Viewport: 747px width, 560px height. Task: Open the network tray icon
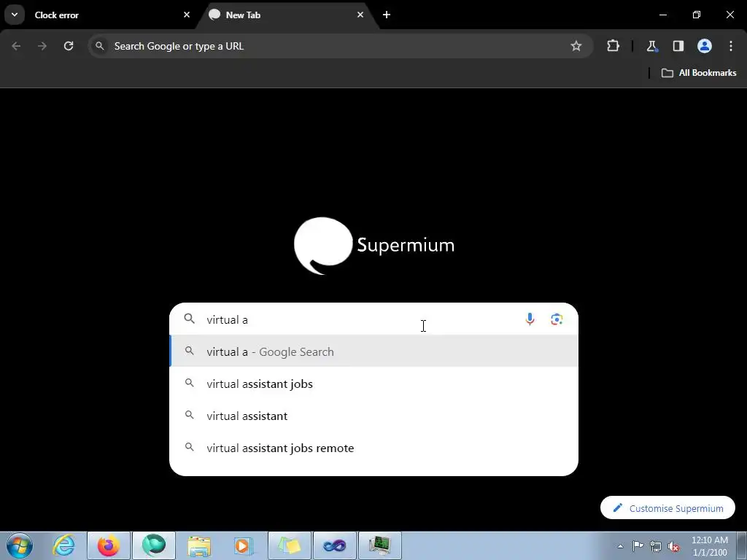coord(656,546)
